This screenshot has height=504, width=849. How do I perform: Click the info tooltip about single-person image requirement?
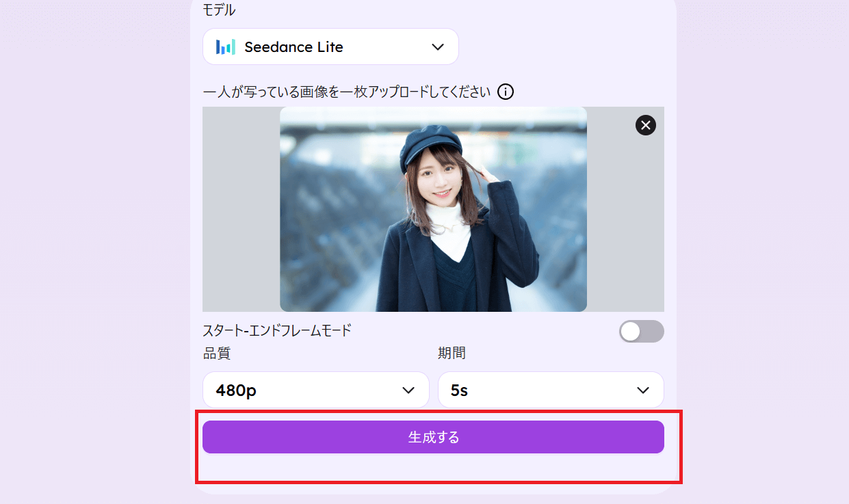506,91
